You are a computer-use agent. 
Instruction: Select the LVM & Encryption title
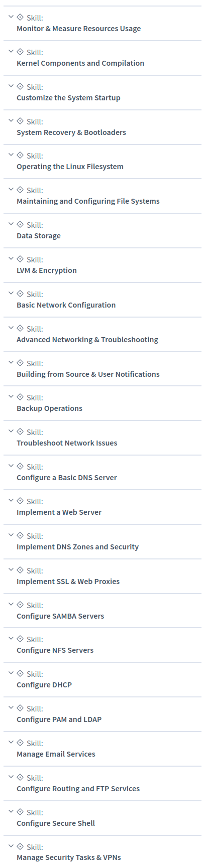point(47,270)
